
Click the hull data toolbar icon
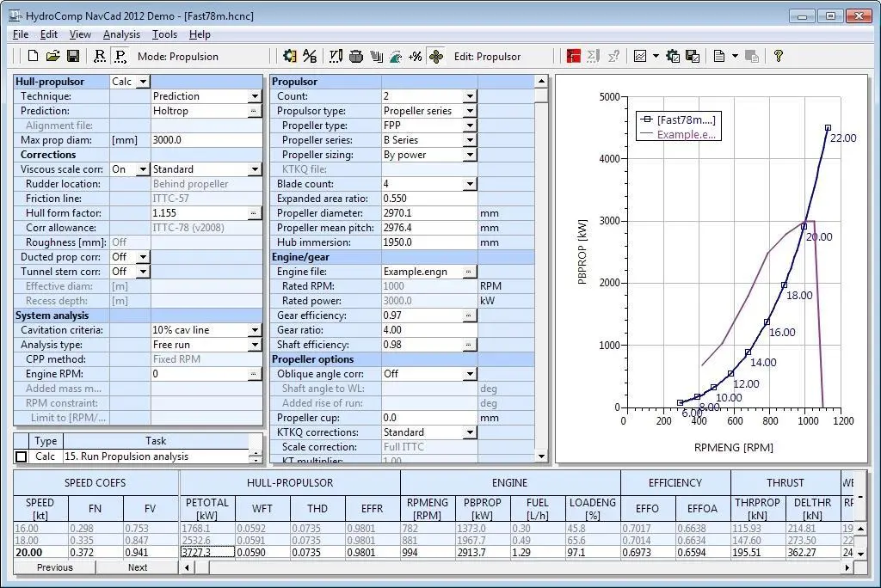pyautogui.click(x=355, y=56)
